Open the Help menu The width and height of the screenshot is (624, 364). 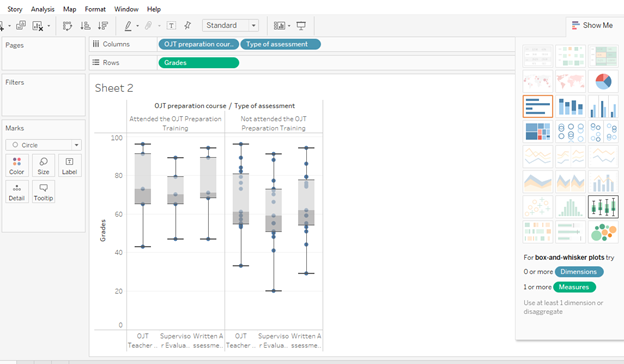(154, 9)
